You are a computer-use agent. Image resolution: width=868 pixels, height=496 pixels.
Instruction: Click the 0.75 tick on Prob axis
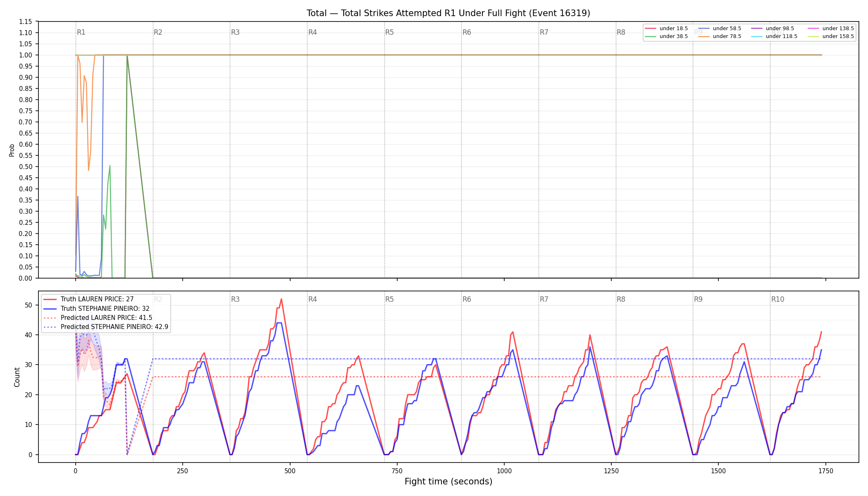click(x=25, y=111)
